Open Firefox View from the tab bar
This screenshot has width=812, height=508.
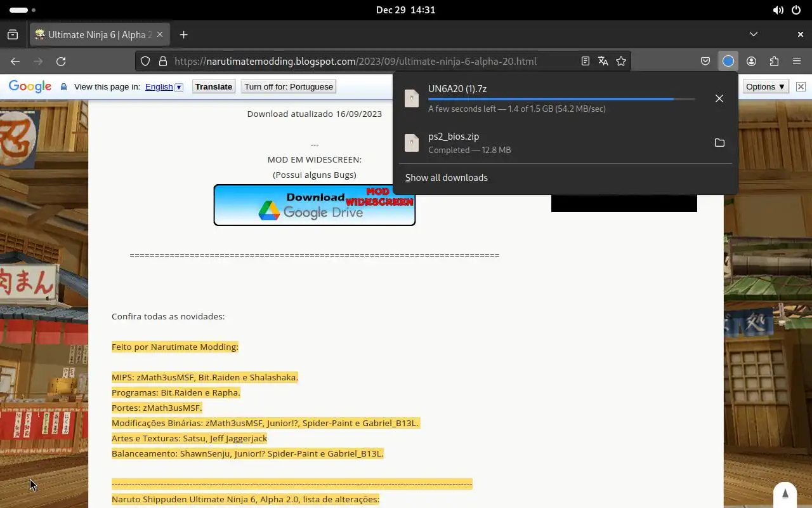[x=13, y=34]
